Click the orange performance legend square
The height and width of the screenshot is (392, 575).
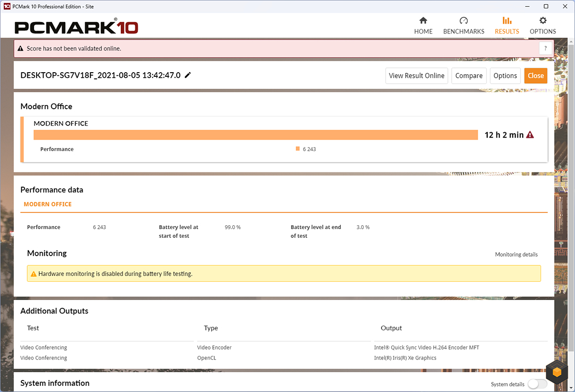pyautogui.click(x=298, y=149)
